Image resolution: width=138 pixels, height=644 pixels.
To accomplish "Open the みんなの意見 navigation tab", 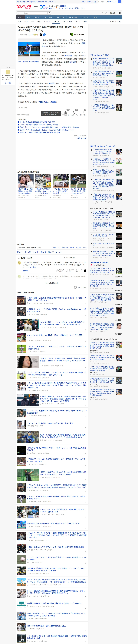I will click(x=73, y=17).
